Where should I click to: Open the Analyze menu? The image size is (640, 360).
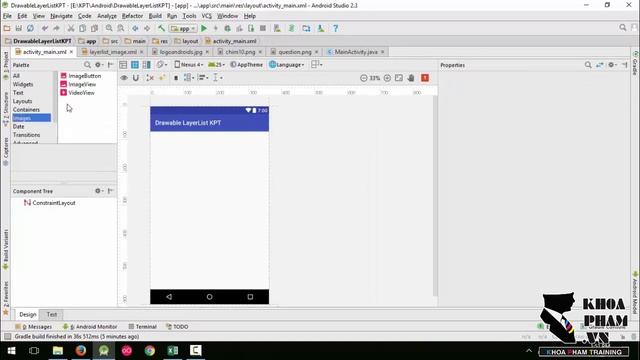pyautogui.click(x=107, y=16)
